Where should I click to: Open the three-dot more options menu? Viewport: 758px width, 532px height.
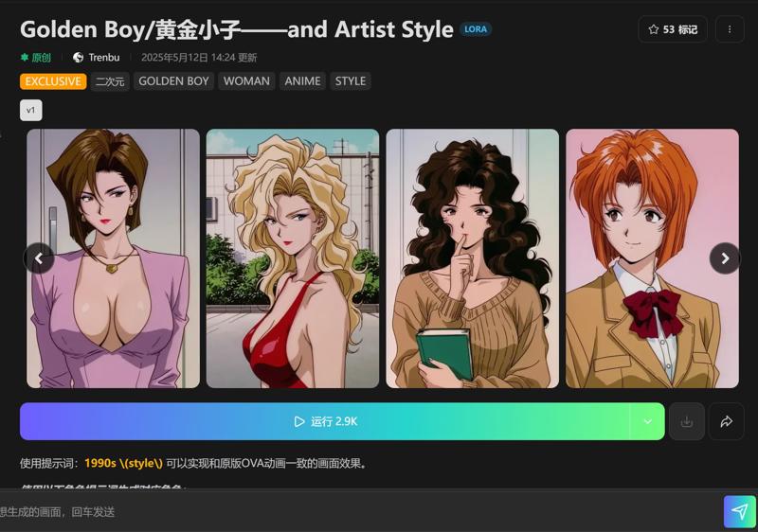click(x=730, y=29)
